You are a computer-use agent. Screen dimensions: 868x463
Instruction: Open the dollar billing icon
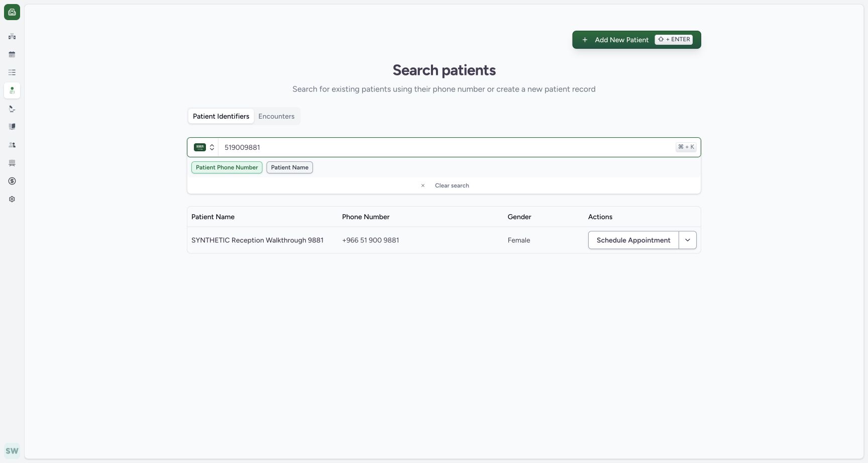click(x=12, y=181)
